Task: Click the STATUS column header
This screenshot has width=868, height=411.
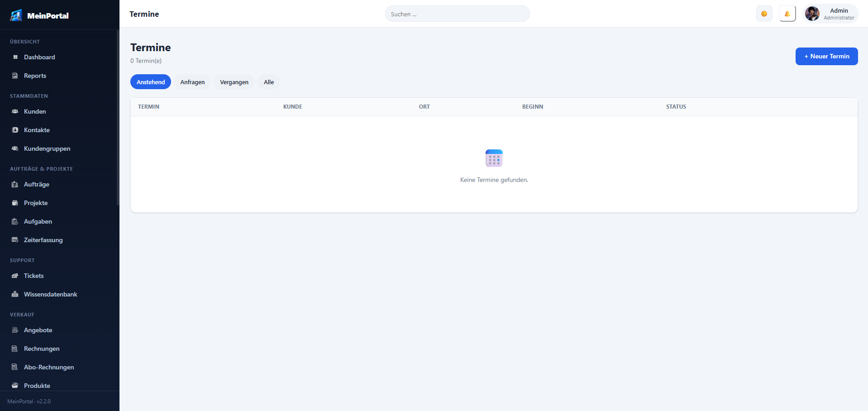Action: pos(676,107)
